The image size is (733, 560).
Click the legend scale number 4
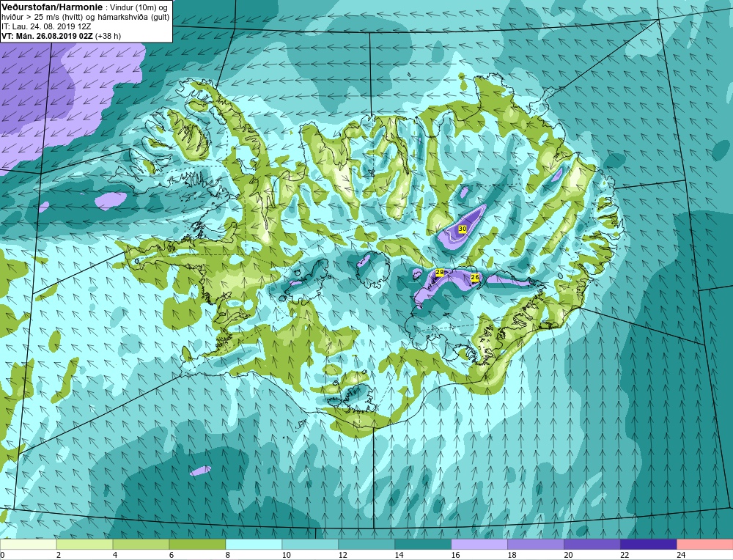point(115,555)
